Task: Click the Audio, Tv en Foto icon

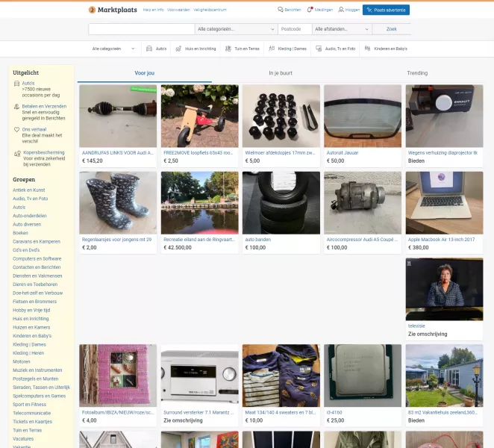Action: 319,49
